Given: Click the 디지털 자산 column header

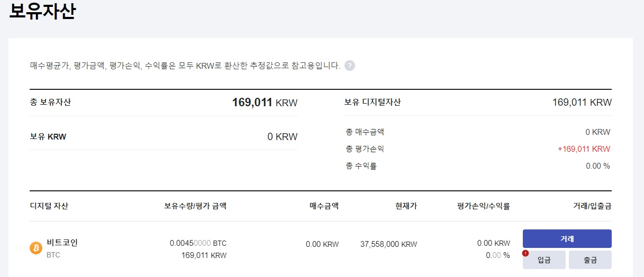Looking at the screenshot, I should [49, 206].
